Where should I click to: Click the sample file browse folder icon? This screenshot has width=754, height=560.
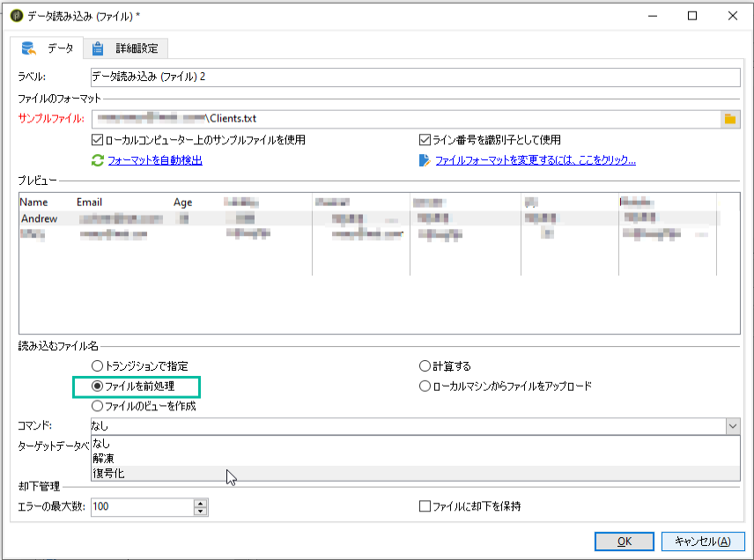point(730,119)
